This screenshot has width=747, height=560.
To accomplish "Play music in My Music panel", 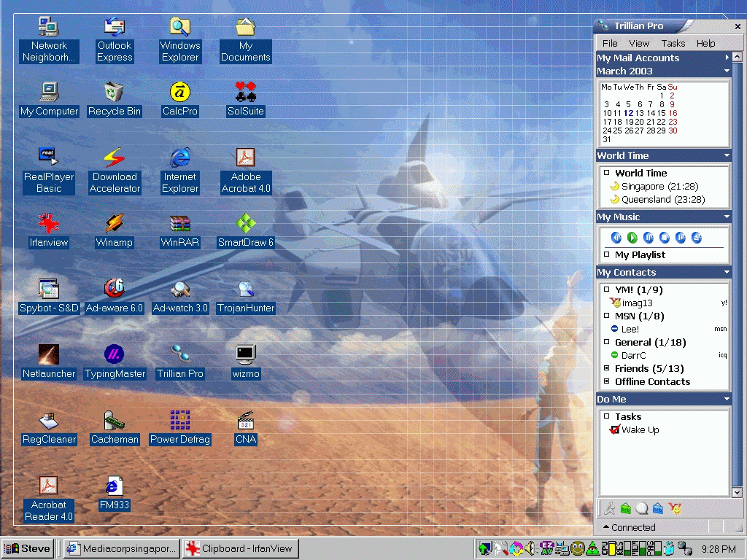I will pos(632,237).
